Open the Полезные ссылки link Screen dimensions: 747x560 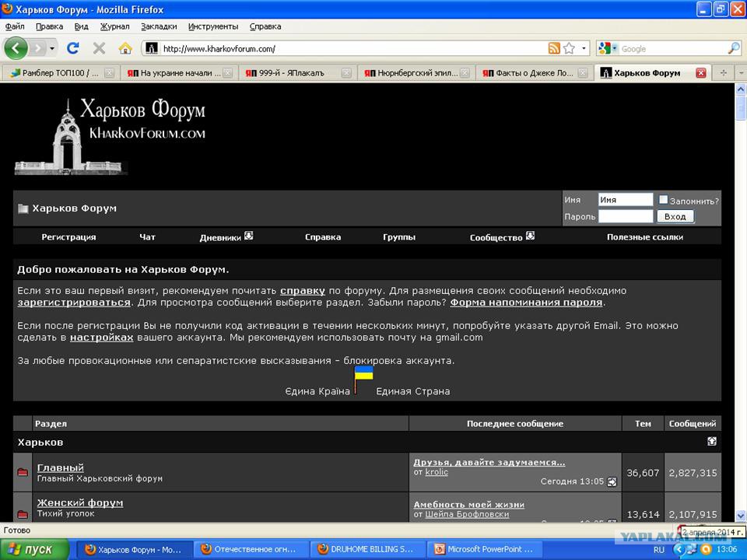click(x=645, y=237)
